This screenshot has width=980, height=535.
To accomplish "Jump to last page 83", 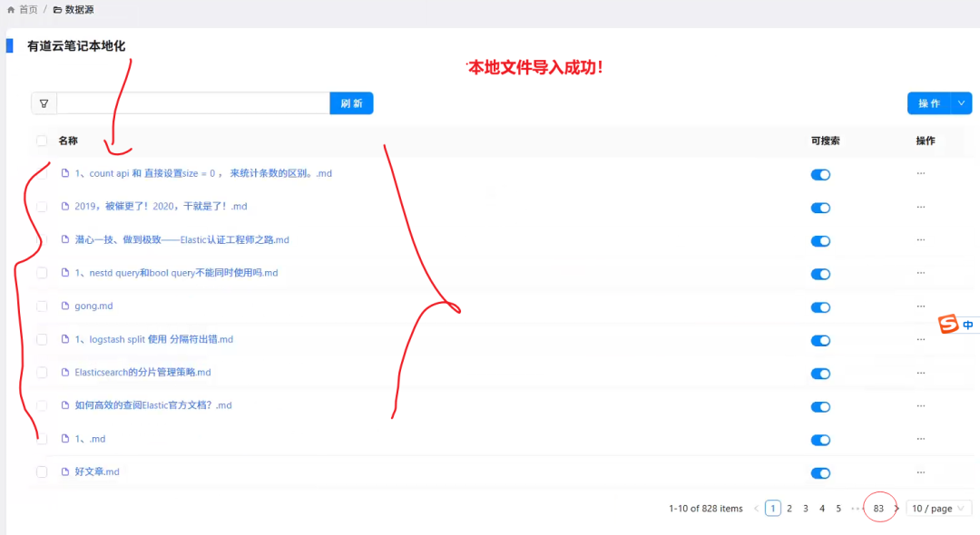I will [878, 509].
